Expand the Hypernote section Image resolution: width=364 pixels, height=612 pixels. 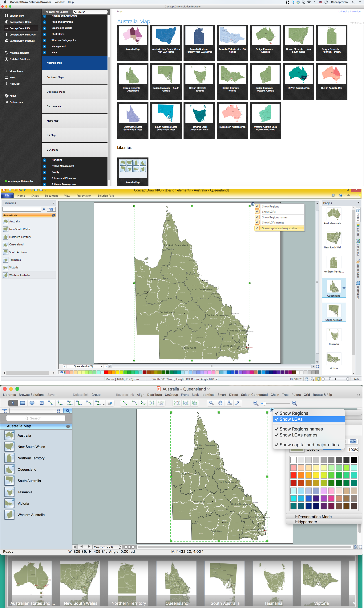click(x=296, y=522)
